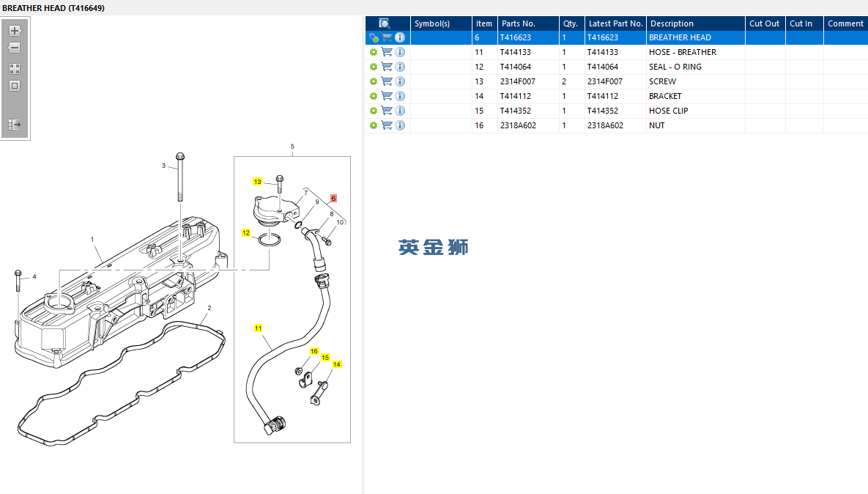Screen dimensions: 868x494
Task: Click part number T414133 in Parts No. column
Action: coord(516,52)
